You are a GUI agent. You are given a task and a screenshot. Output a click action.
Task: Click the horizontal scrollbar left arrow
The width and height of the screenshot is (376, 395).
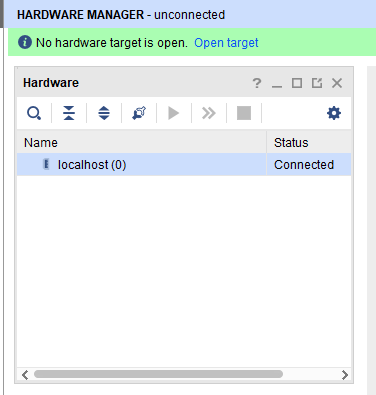[25, 375]
